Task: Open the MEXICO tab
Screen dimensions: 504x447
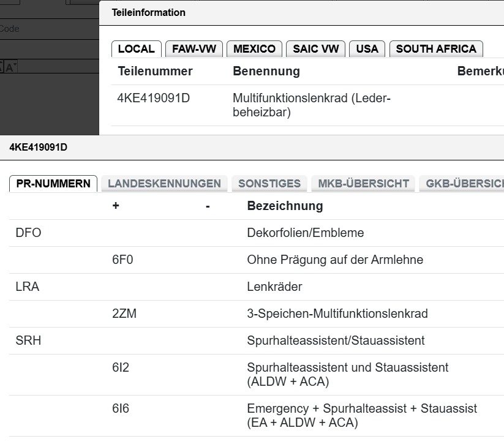Action: [254, 49]
